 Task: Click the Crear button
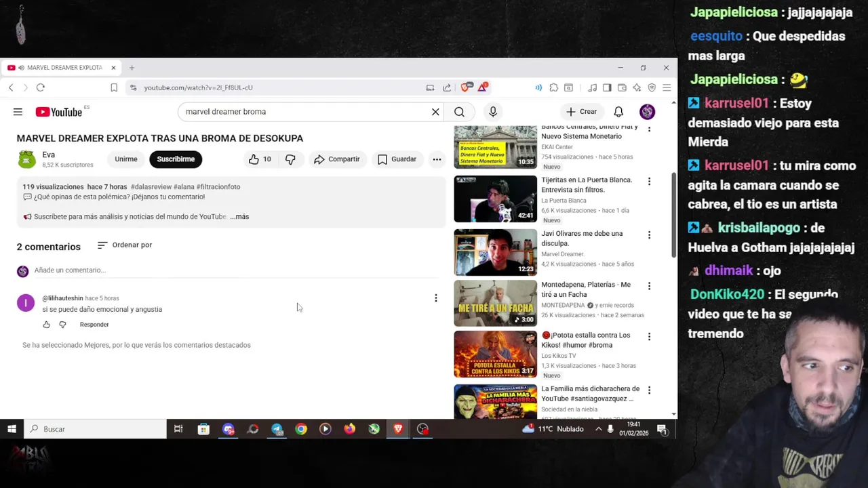click(x=582, y=112)
